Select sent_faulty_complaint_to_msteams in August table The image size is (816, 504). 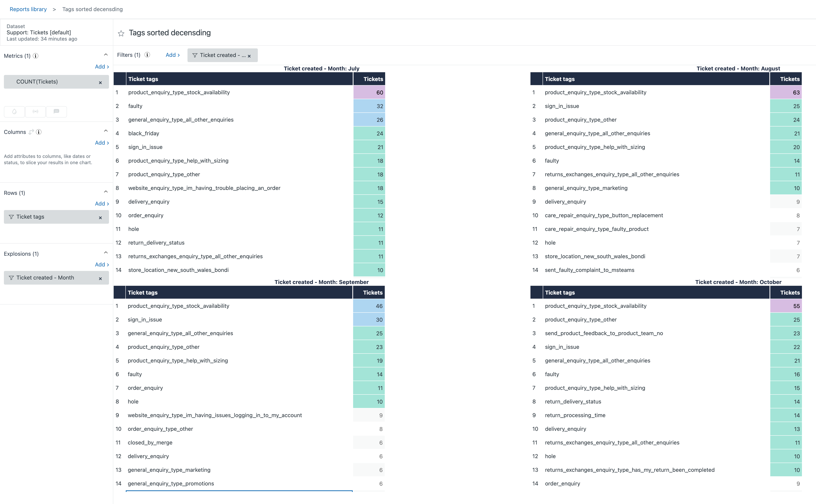click(x=590, y=270)
